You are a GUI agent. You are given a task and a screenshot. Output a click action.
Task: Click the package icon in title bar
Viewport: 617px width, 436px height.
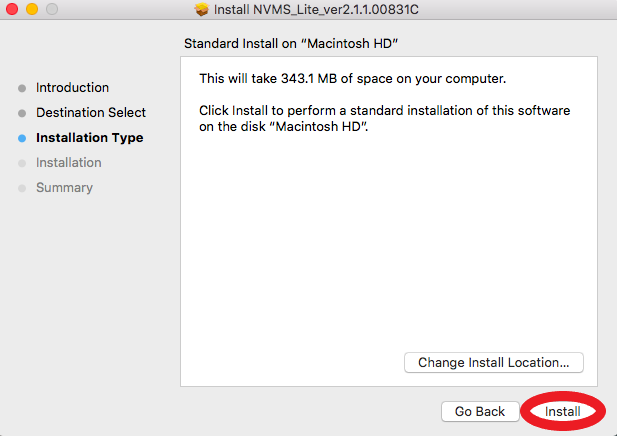pos(201,10)
